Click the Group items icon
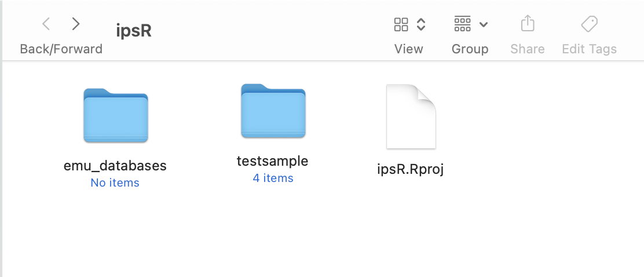 462,24
